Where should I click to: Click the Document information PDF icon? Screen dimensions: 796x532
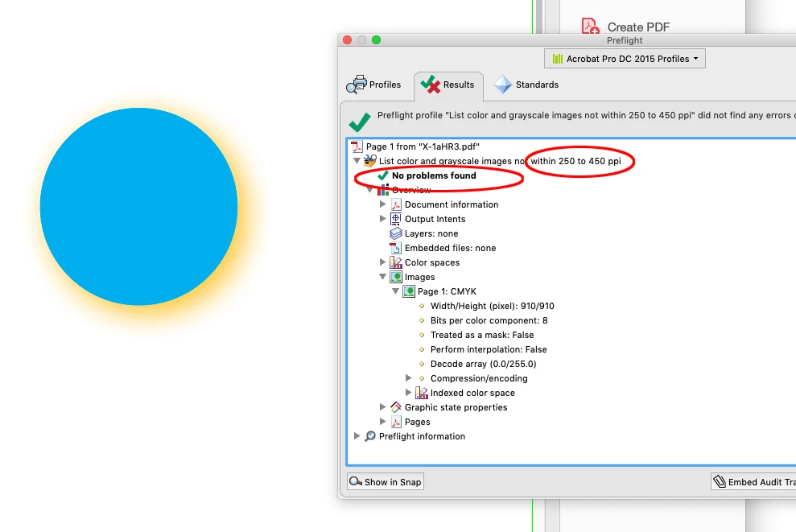pyautogui.click(x=396, y=204)
